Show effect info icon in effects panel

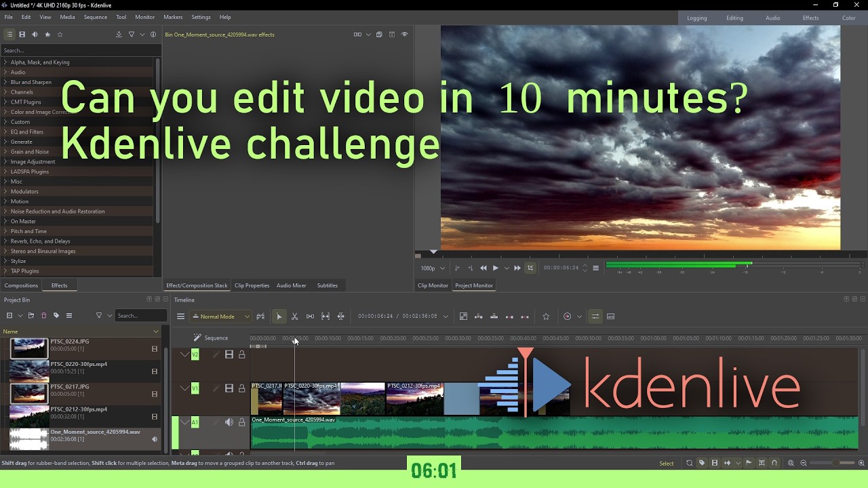(x=153, y=35)
